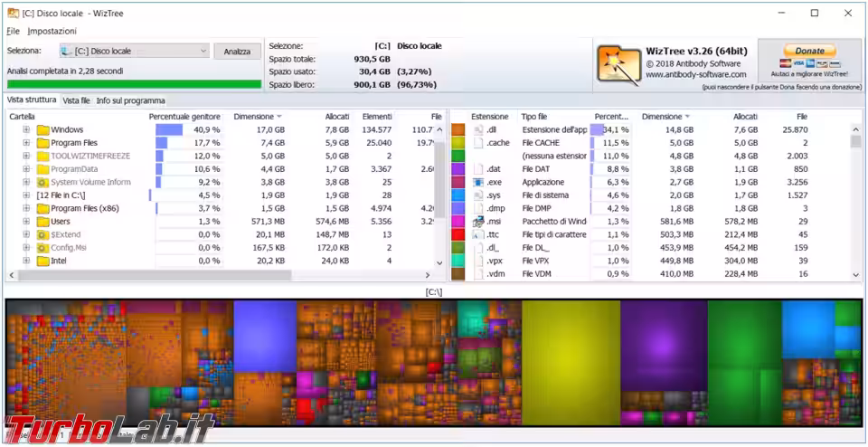Click the .dmp file type icon
The height and width of the screenshot is (447, 868).
point(479,209)
